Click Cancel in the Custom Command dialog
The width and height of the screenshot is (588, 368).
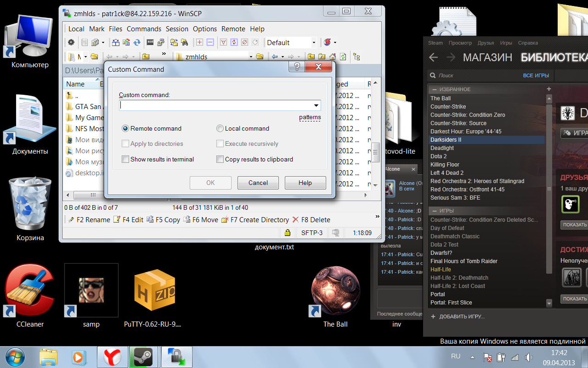(258, 183)
